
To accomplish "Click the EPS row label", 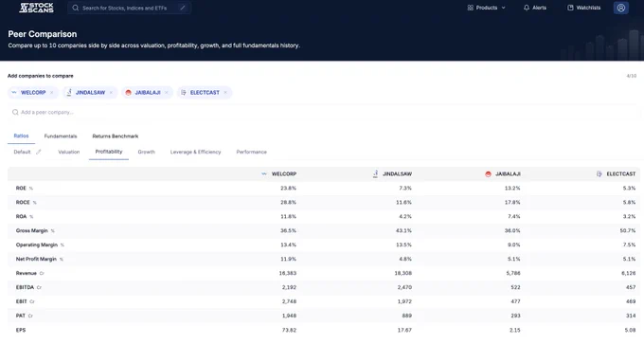I will click(x=21, y=330).
